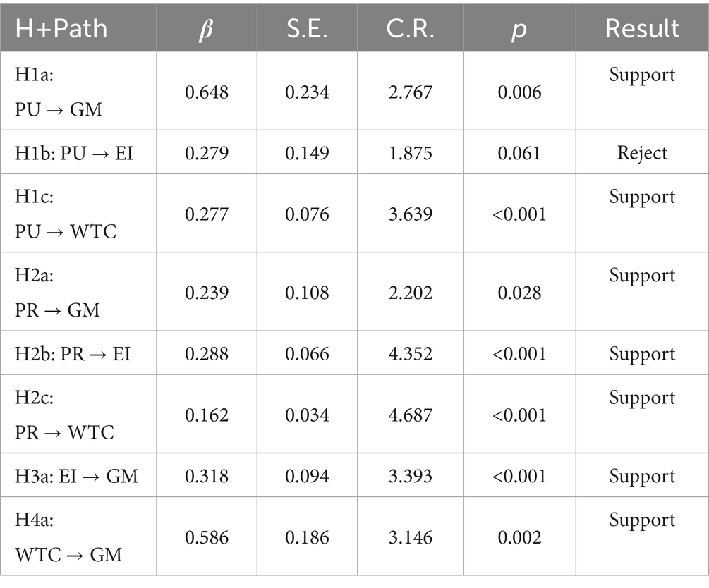The width and height of the screenshot is (709, 588).
Task: Select the C.R. value 3.639
Action: point(411,214)
